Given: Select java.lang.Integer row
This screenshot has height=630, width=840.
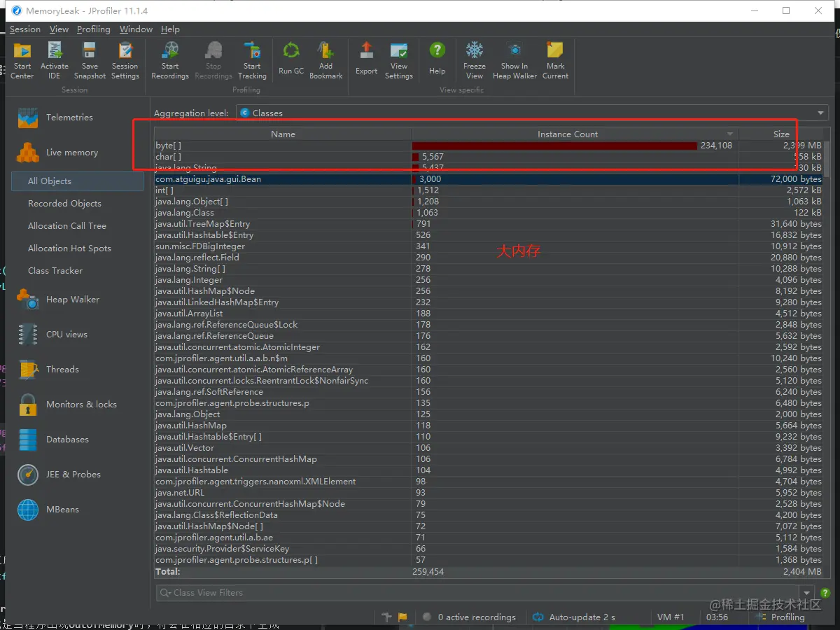Looking at the screenshot, I should coord(488,280).
